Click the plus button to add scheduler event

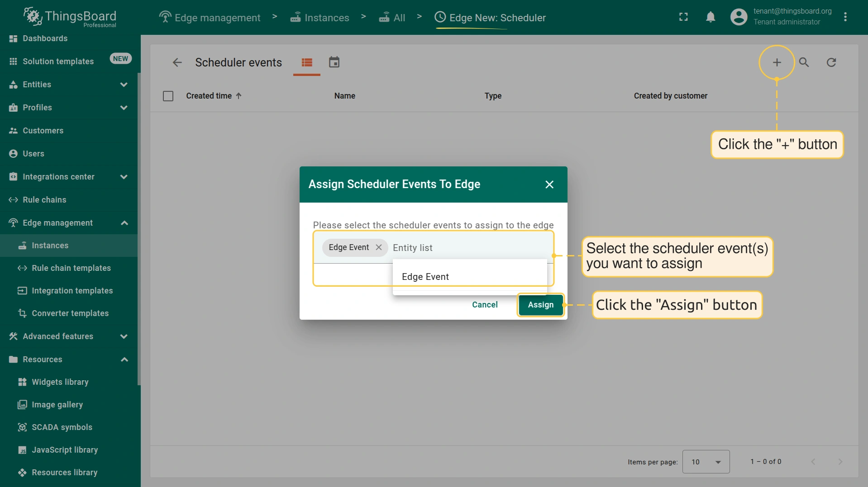click(777, 62)
